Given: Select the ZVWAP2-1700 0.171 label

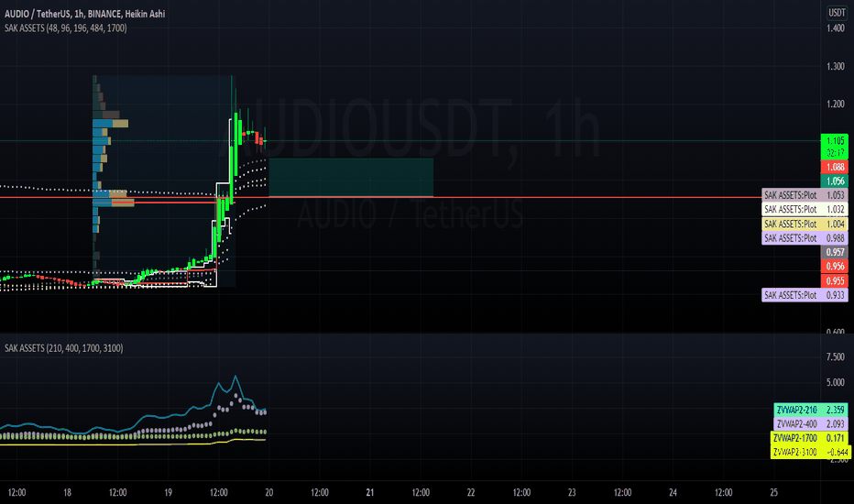Looking at the screenshot, I should coord(809,438).
